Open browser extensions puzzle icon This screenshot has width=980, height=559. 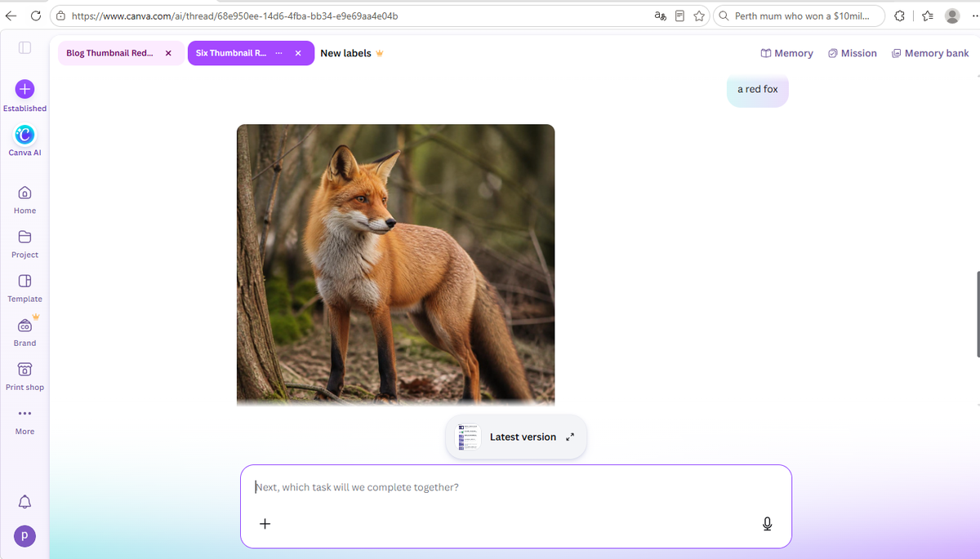[x=900, y=16]
